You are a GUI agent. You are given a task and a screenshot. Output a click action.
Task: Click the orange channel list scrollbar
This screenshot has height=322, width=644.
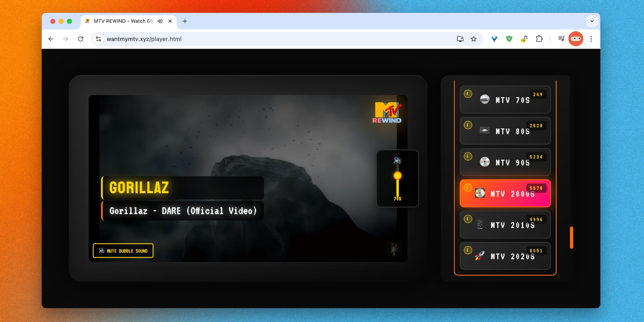(571, 237)
